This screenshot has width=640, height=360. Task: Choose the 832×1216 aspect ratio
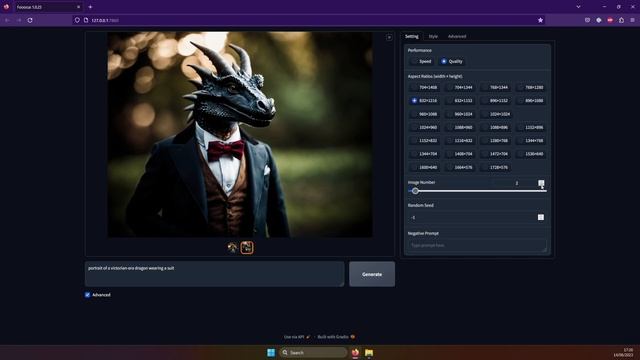click(424, 100)
